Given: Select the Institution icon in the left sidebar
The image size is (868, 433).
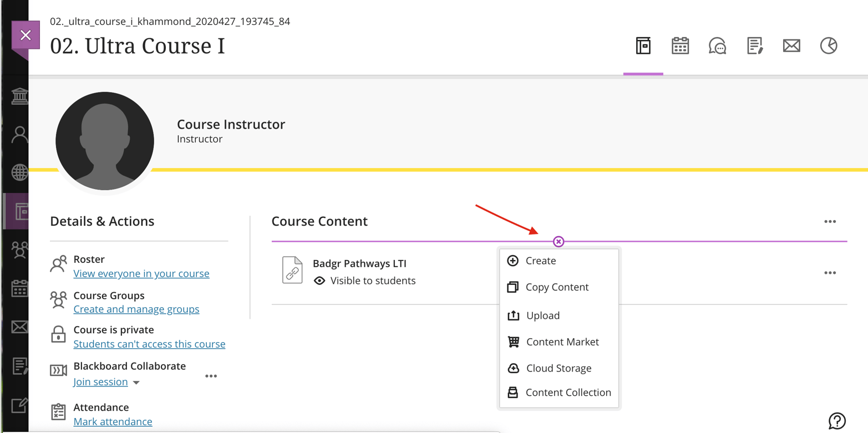Looking at the screenshot, I should coord(19,95).
